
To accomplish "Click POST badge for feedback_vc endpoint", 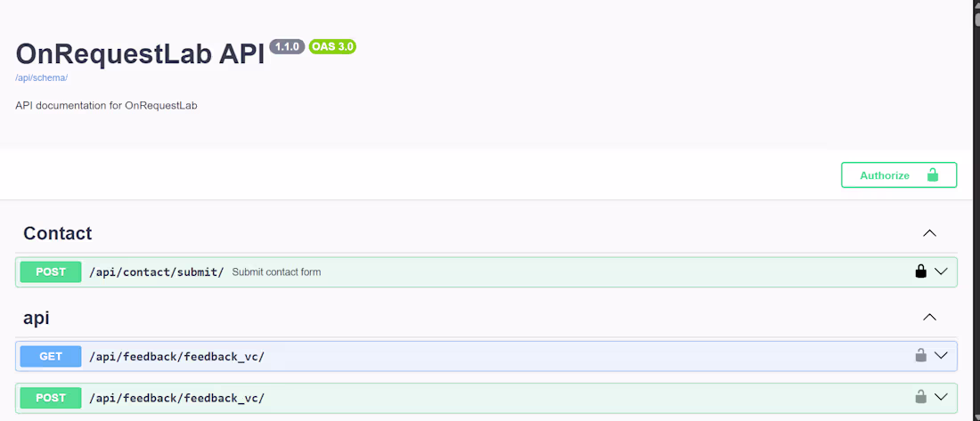I will [x=51, y=398].
